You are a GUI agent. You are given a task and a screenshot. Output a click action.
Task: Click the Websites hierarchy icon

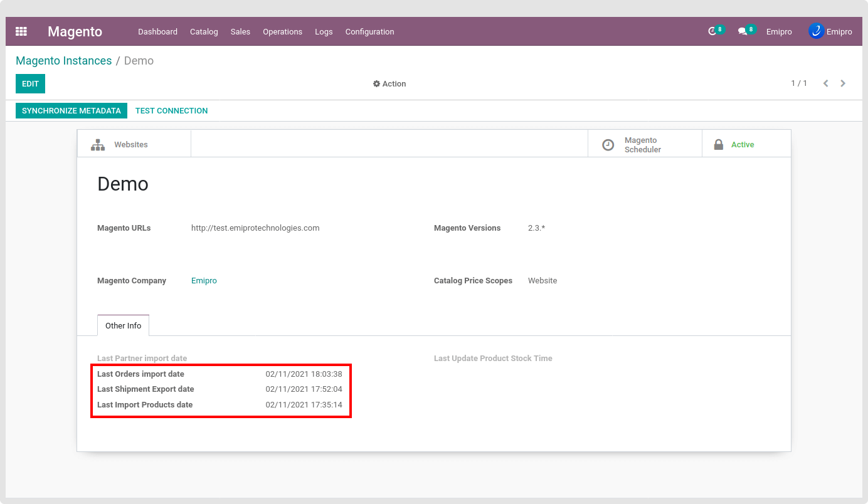98,145
